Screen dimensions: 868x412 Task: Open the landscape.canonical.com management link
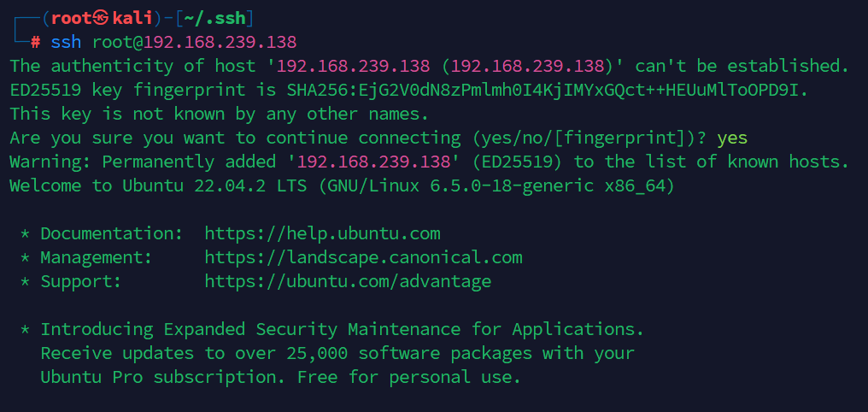point(363,257)
